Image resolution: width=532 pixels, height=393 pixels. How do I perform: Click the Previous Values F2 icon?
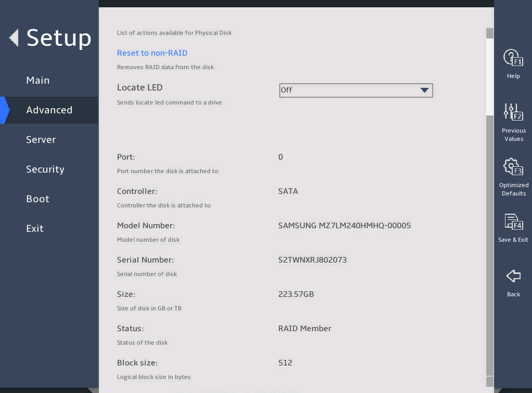click(x=513, y=112)
